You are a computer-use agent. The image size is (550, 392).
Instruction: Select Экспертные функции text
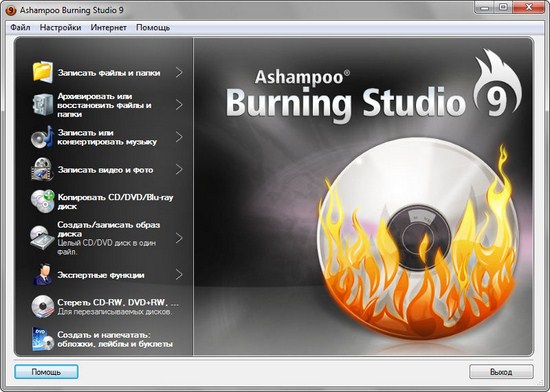101,275
